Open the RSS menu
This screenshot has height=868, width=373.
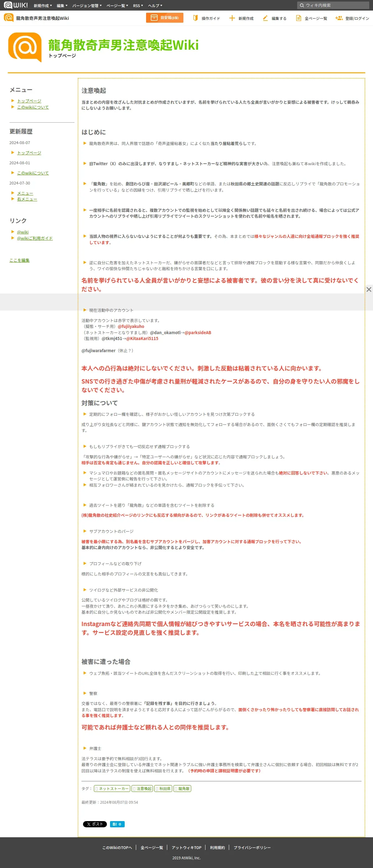[x=138, y=6]
